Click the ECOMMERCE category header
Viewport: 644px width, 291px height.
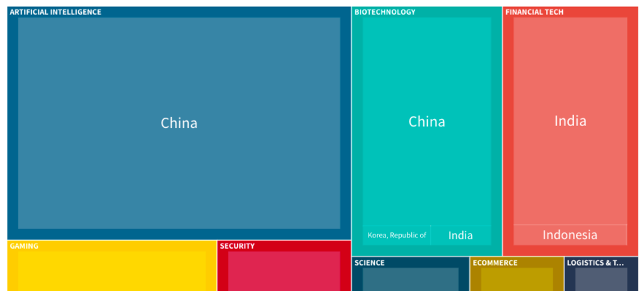[x=496, y=263]
